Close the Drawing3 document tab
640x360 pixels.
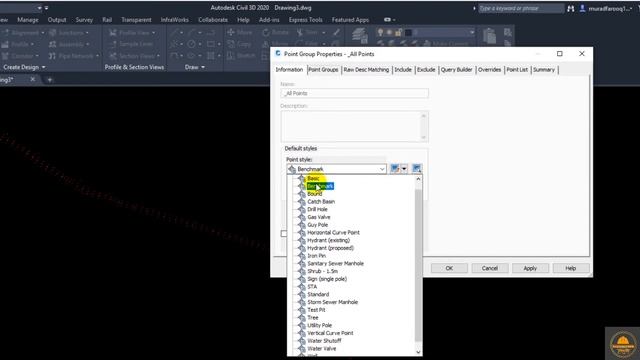click(x=33, y=80)
